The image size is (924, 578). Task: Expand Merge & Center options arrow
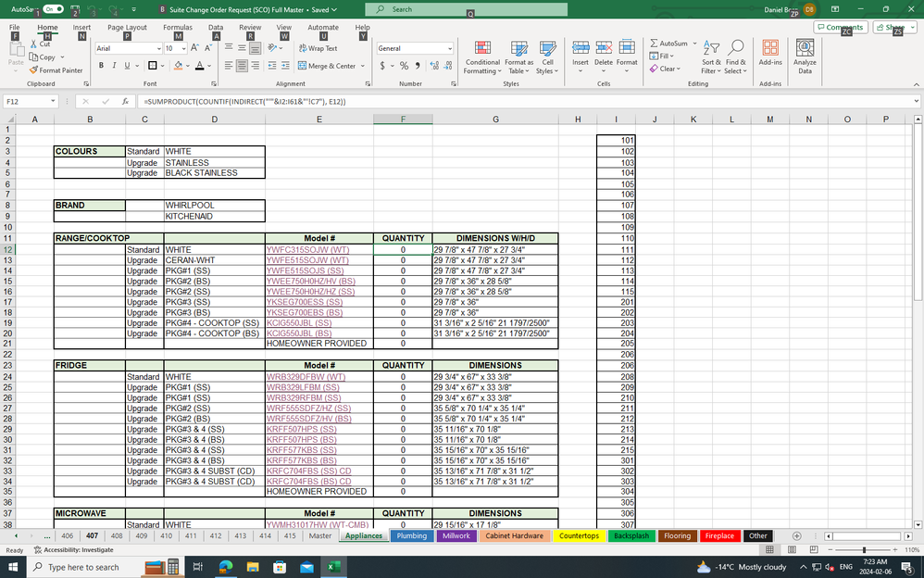362,66
